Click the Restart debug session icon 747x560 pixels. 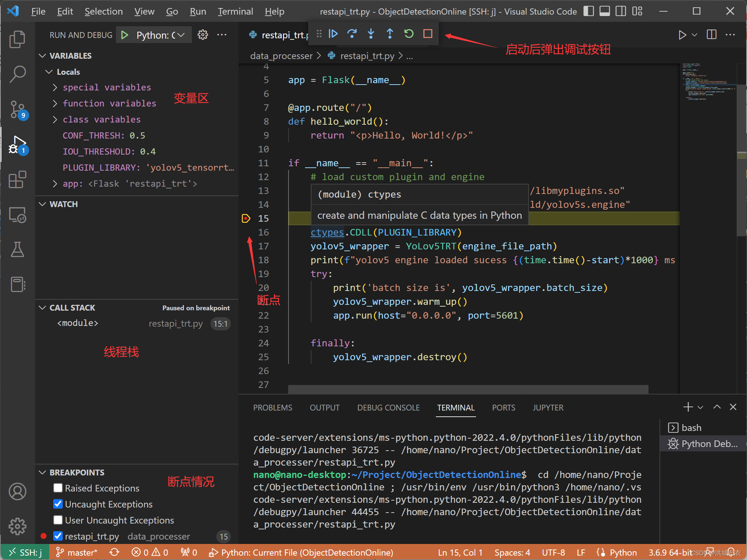pos(409,34)
